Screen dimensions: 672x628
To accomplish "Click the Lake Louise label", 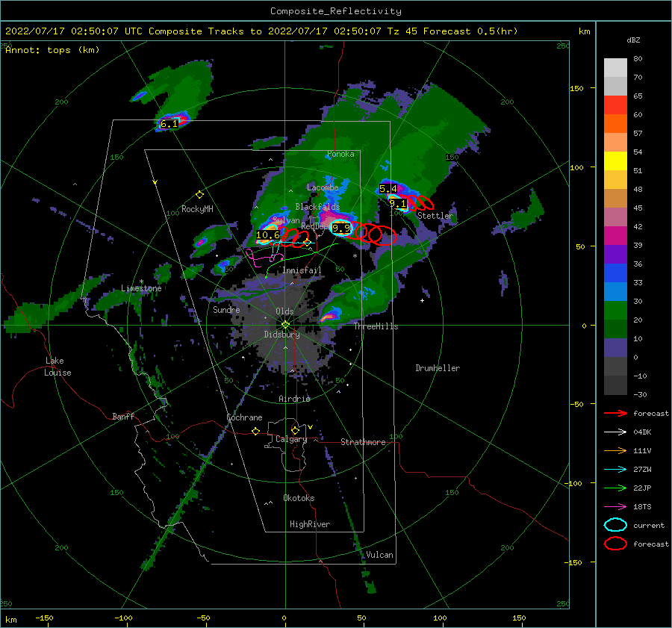I will pos(57,367).
